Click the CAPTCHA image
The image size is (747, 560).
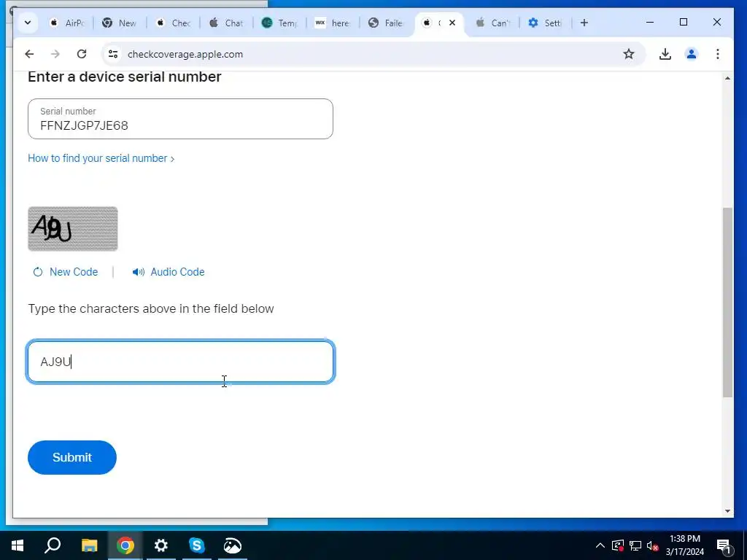click(x=73, y=228)
